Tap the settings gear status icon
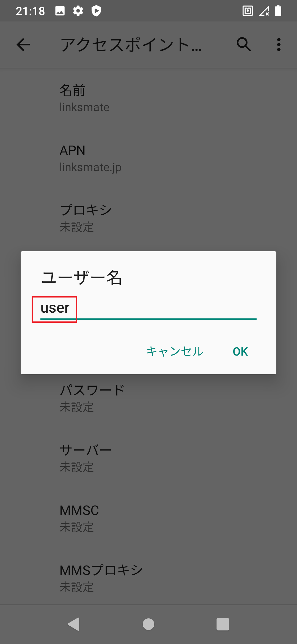This screenshot has height=644, width=297. point(78,11)
